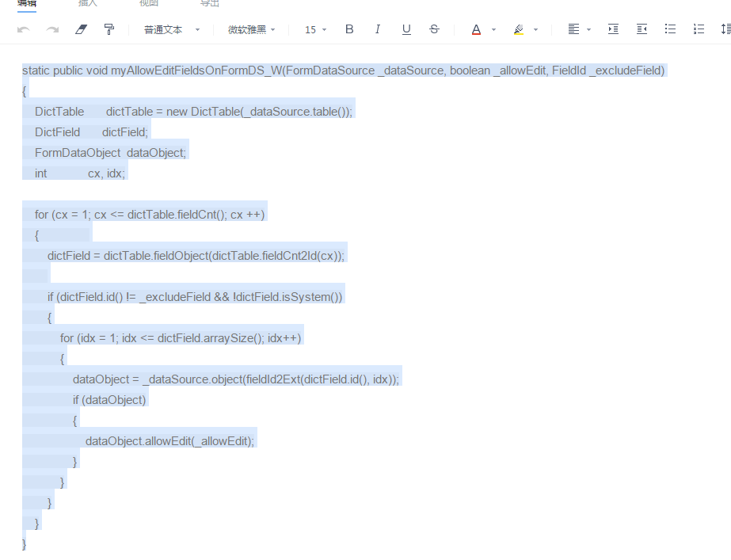Toggle underline formatting
731x560 pixels.
pyautogui.click(x=405, y=29)
